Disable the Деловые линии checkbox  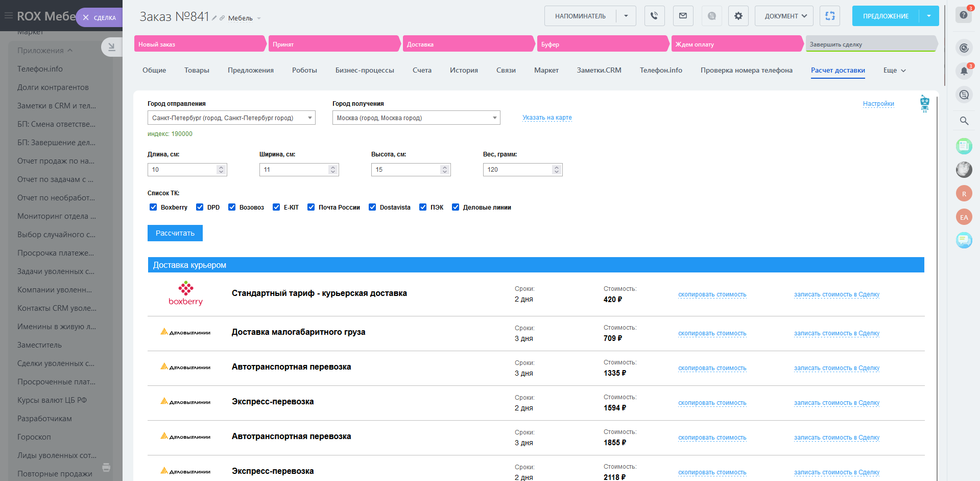point(456,207)
